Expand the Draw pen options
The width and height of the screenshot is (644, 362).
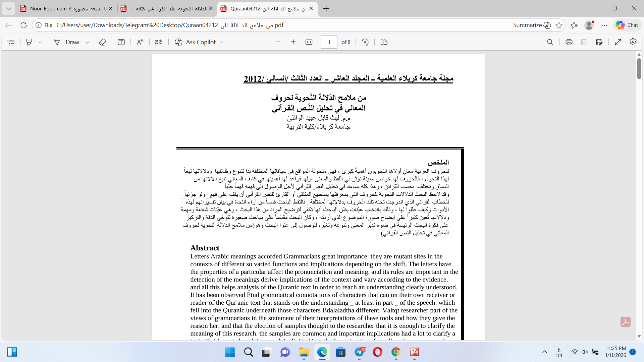[x=87, y=42]
